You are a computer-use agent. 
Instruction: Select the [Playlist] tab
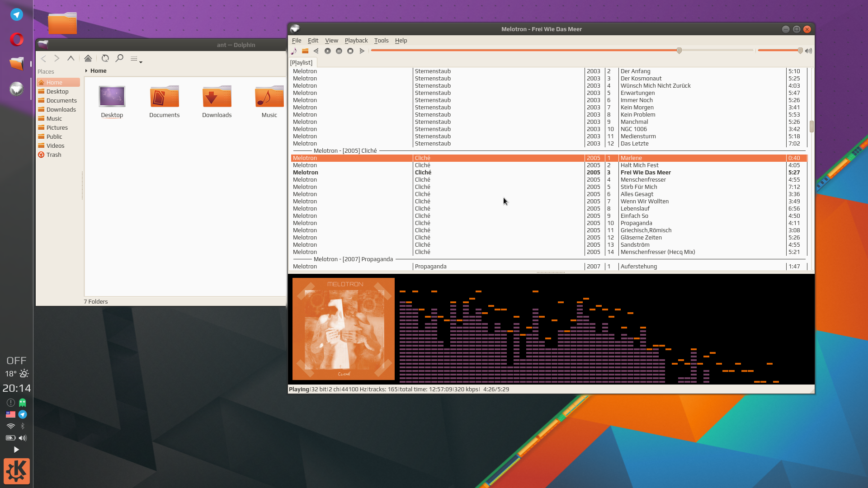click(x=301, y=62)
